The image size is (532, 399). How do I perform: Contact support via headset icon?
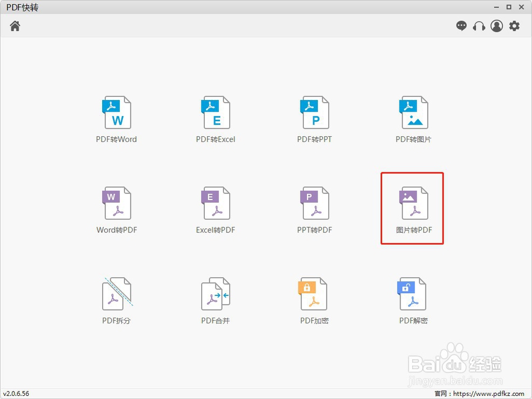479,26
